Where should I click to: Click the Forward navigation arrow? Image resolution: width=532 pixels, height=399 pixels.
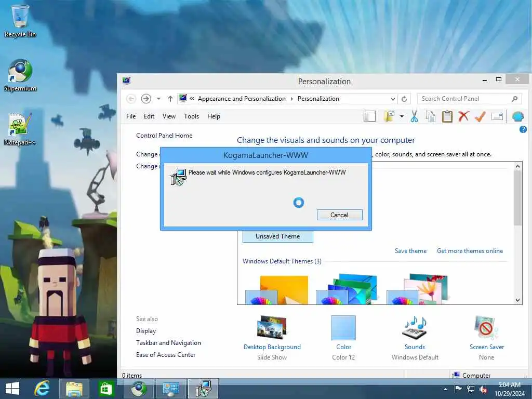pyautogui.click(x=146, y=99)
